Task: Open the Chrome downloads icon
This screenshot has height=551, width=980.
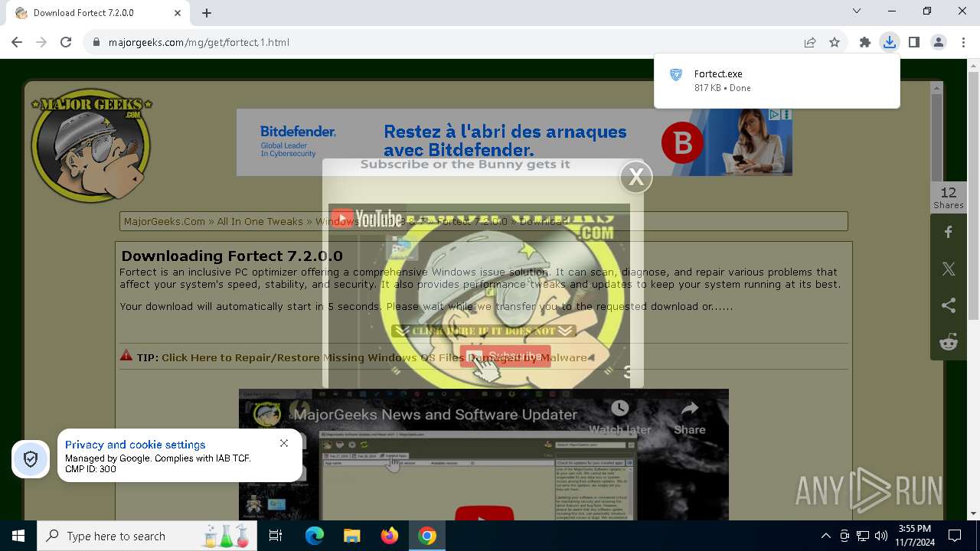Action: [x=890, y=42]
